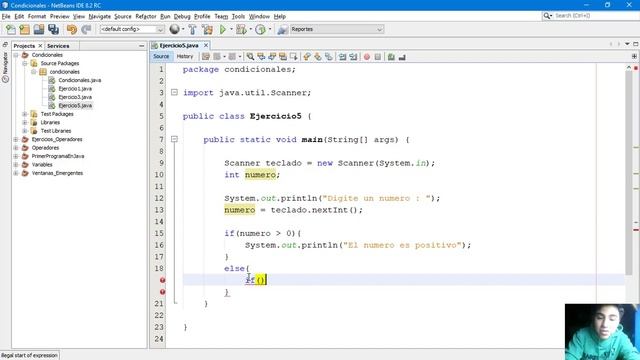This screenshot has height=360, width=640.
Task: Select Ejercicio1.java in the project tree
Action: coord(75,89)
